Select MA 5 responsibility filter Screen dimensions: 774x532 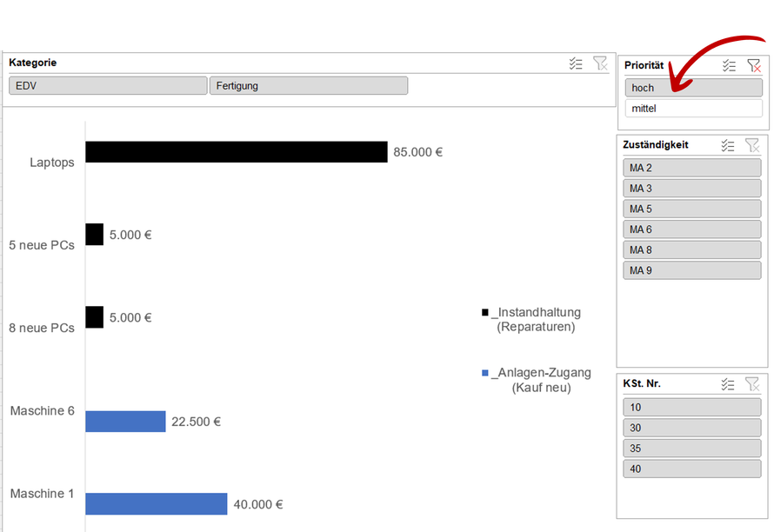tap(692, 209)
